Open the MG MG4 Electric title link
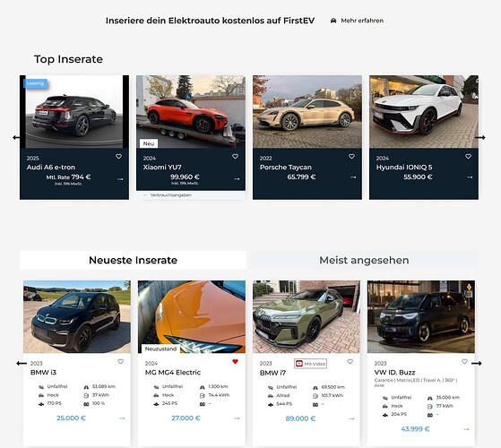This screenshot has width=501, height=448. 173,373
